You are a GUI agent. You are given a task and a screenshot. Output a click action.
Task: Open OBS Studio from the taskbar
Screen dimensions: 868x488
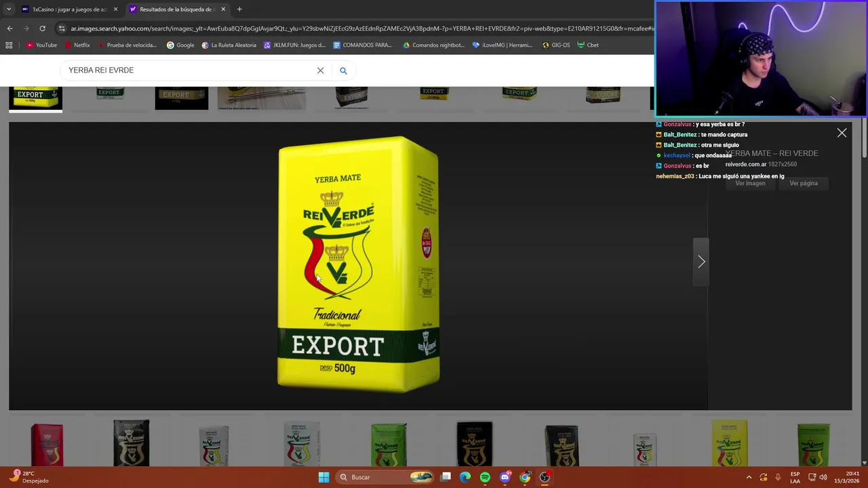point(545,477)
